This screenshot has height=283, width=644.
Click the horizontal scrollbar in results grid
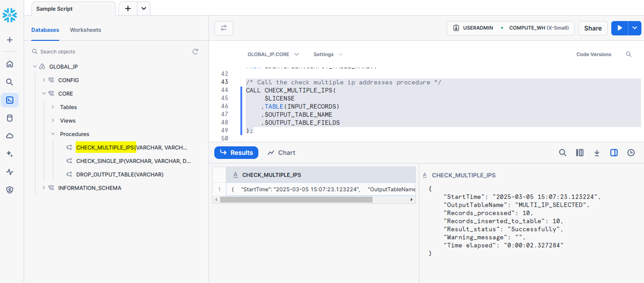pyautogui.click(x=296, y=199)
